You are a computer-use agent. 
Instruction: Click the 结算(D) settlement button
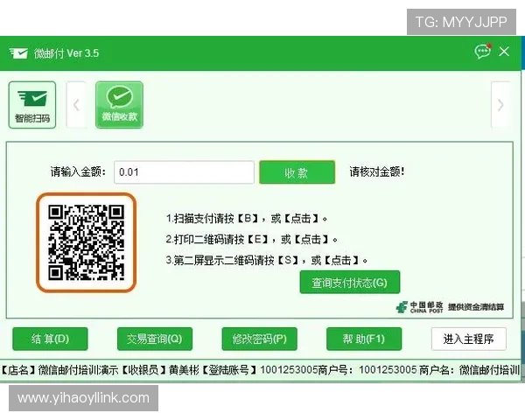point(50,339)
